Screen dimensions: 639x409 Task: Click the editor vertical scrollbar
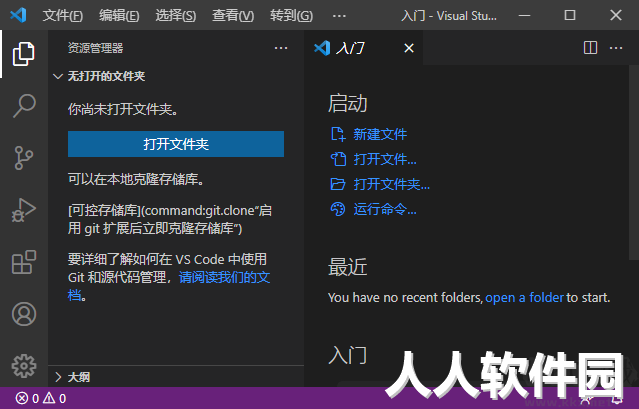(x=634, y=162)
